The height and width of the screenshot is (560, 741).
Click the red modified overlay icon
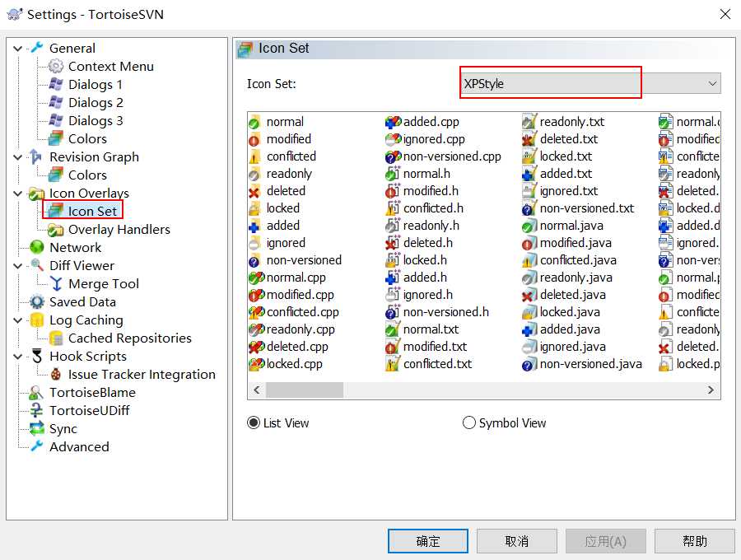254,139
